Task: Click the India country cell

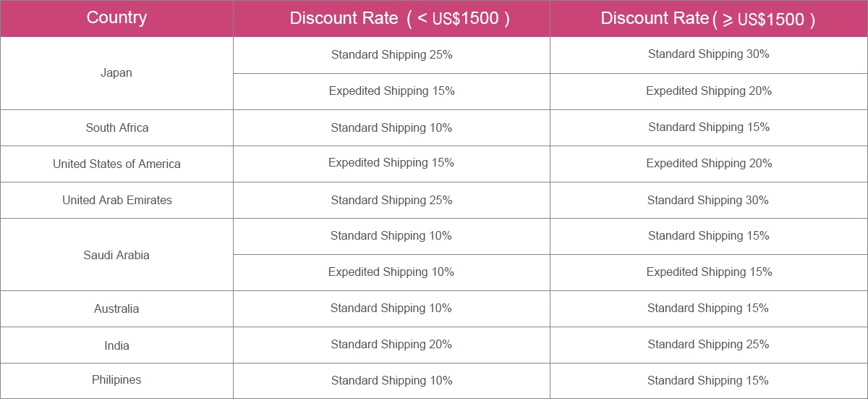Action: tap(116, 345)
